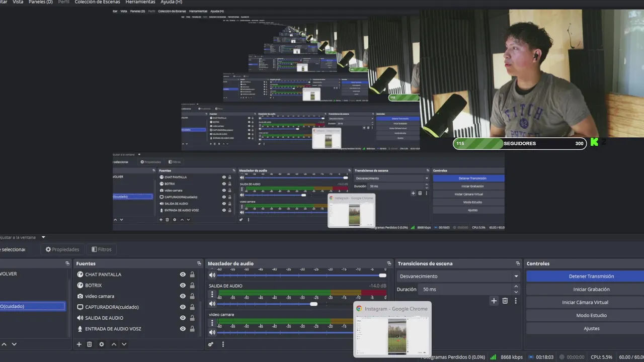644x362 pixels.
Task: Open audio mixer menu dots at bottom
Action: [223, 344]
